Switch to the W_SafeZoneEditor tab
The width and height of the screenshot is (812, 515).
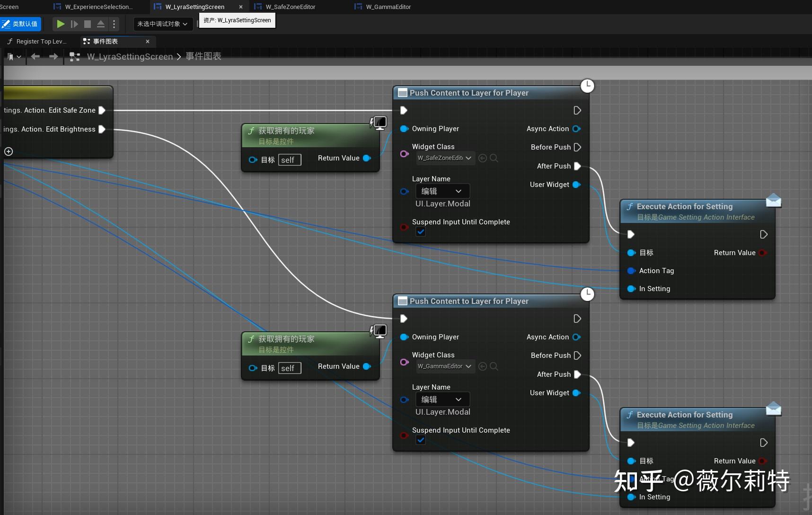290,7
